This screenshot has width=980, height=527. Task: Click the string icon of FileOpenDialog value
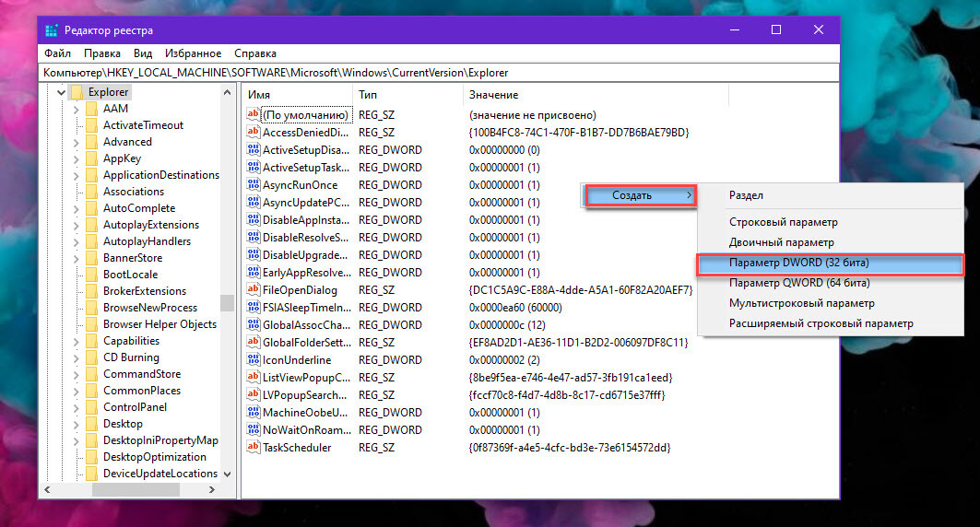254,289
